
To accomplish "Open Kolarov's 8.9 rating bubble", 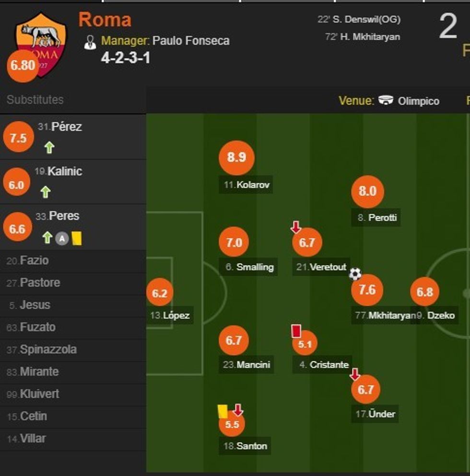I will (236, 157).
